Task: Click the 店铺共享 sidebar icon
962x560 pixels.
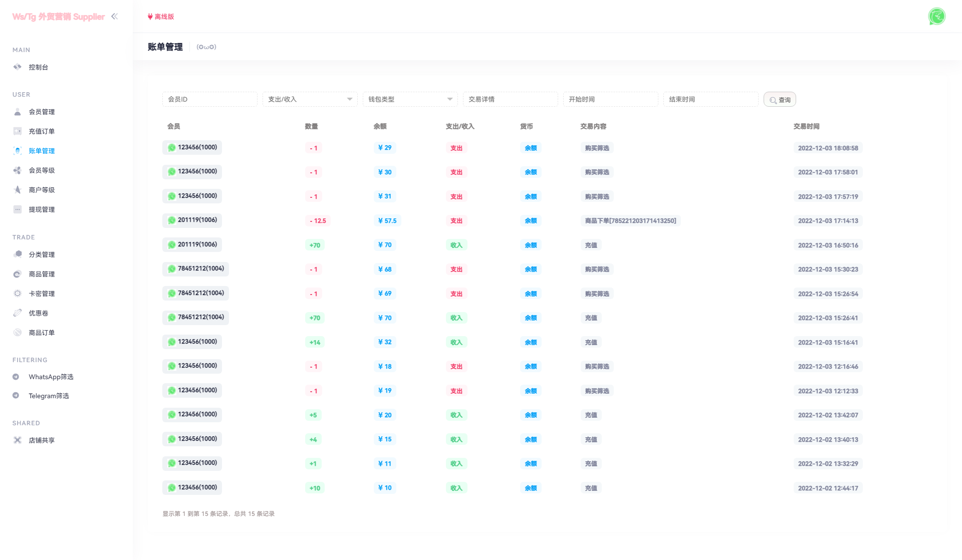Action: (18, 440)
